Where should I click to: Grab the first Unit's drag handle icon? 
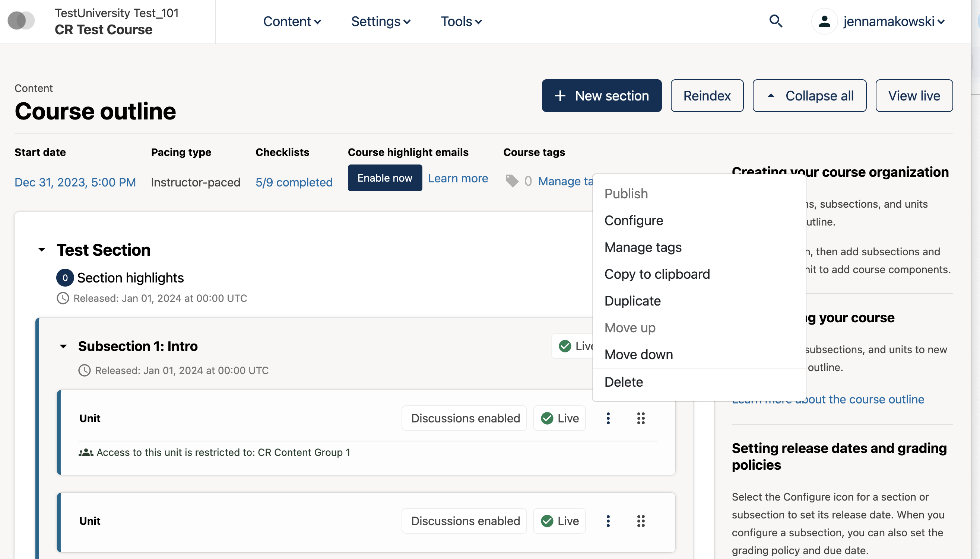[640, 418]
